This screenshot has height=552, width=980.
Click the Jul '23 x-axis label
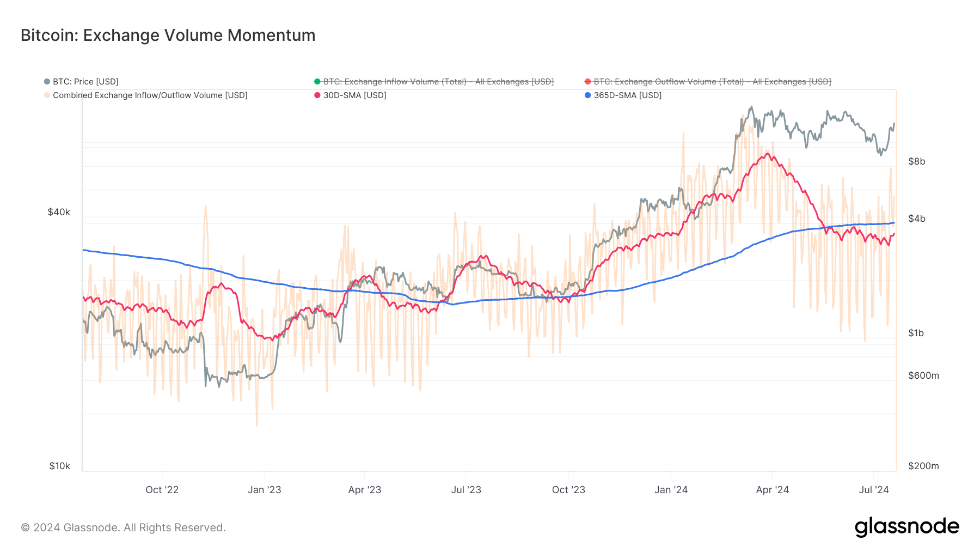pyautogui.click(x=466, y=490)
